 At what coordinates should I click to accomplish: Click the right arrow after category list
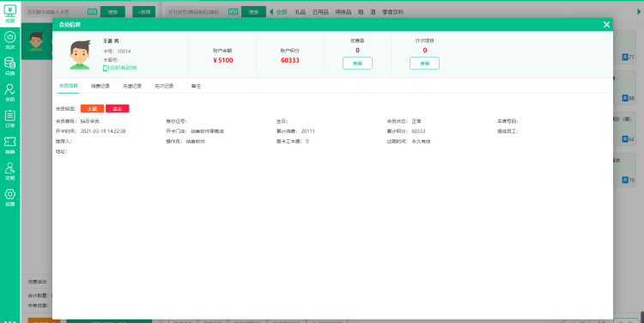639,12
